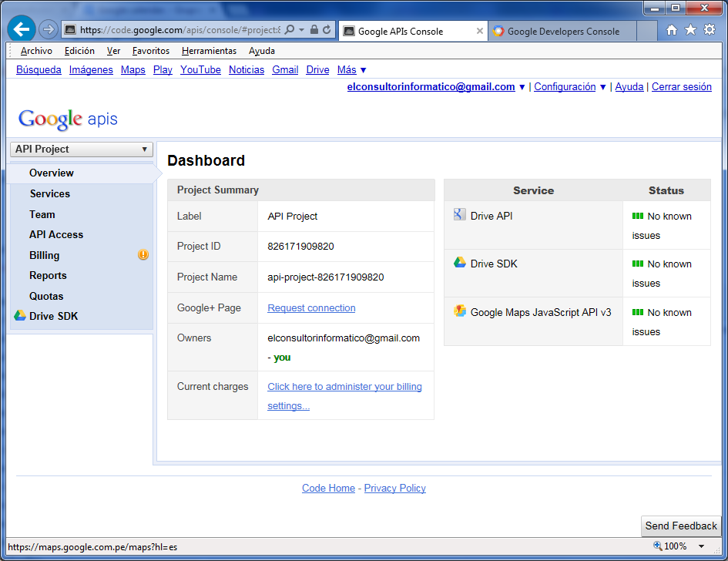Click the Ayuda link beside Configuración
This screenshot has height=561, width=728.
point(629,87)
